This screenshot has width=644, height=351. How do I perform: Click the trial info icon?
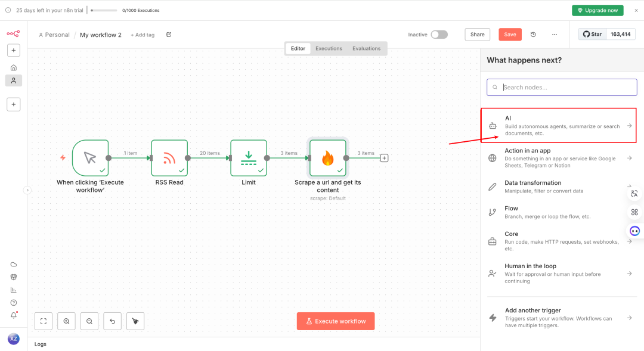point(8,10)
